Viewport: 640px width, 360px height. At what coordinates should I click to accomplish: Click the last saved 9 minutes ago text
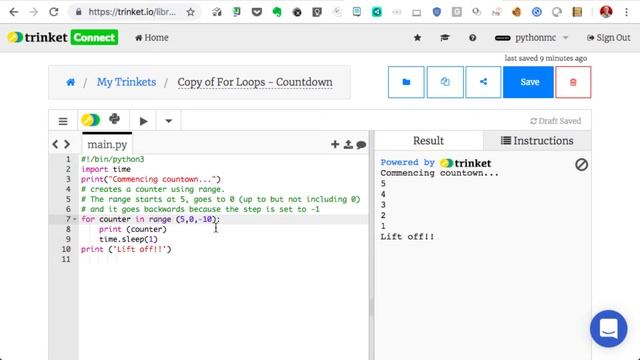click(546, 58)
